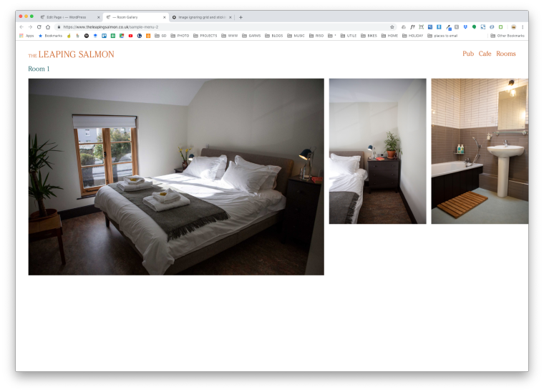This screenshot has width=544, height=392.
Task: Go to the Pub page
Action: [x=468, y=54]
